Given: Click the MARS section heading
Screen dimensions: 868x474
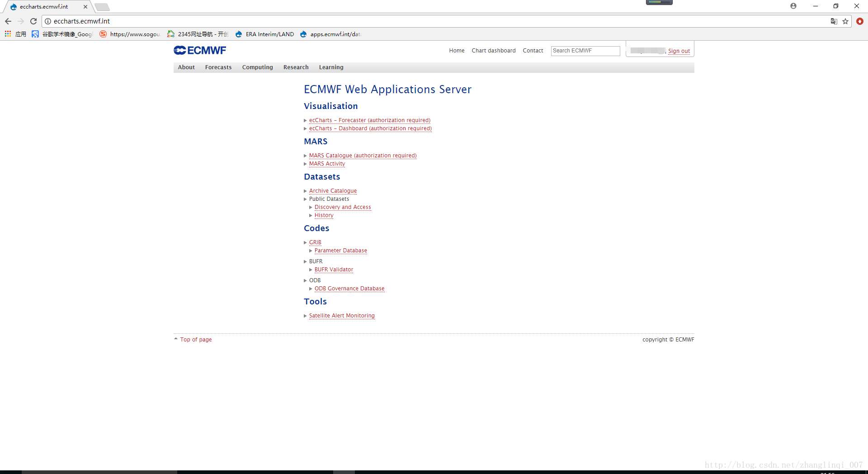Looking at the screenshot, I should click(x=316, y=142).
